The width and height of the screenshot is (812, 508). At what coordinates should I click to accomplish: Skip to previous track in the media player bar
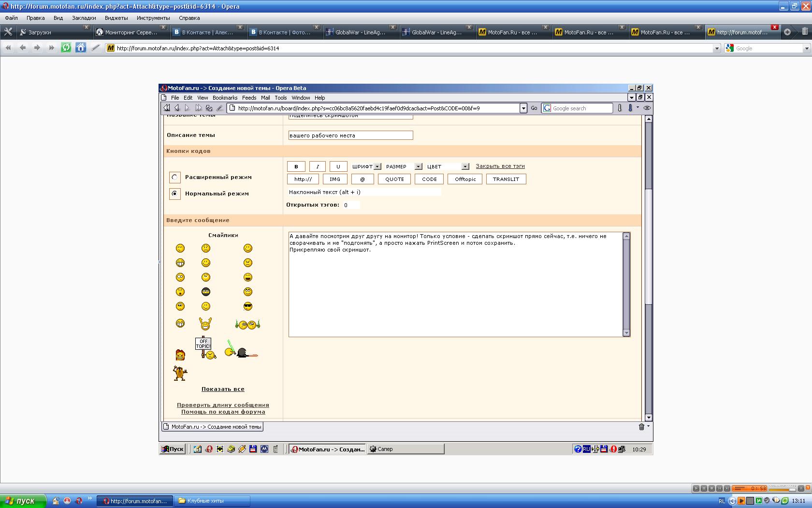click(x=719, y=488)
